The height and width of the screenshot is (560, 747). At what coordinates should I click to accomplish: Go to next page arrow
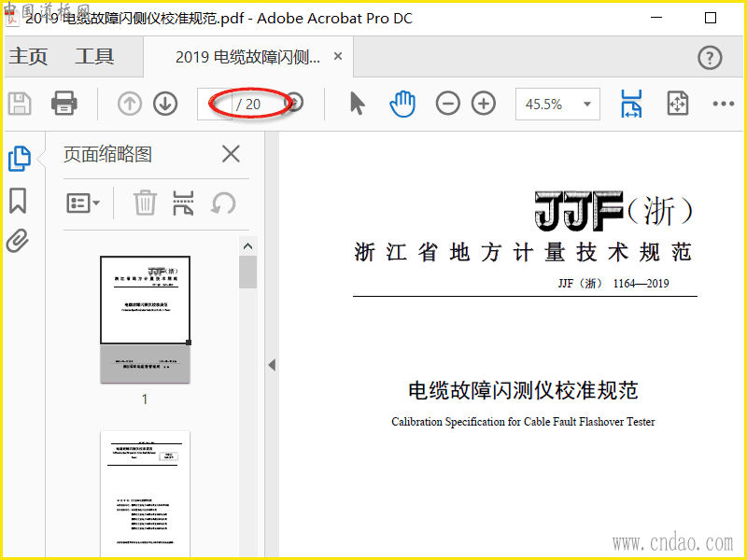tap(165, 104)
